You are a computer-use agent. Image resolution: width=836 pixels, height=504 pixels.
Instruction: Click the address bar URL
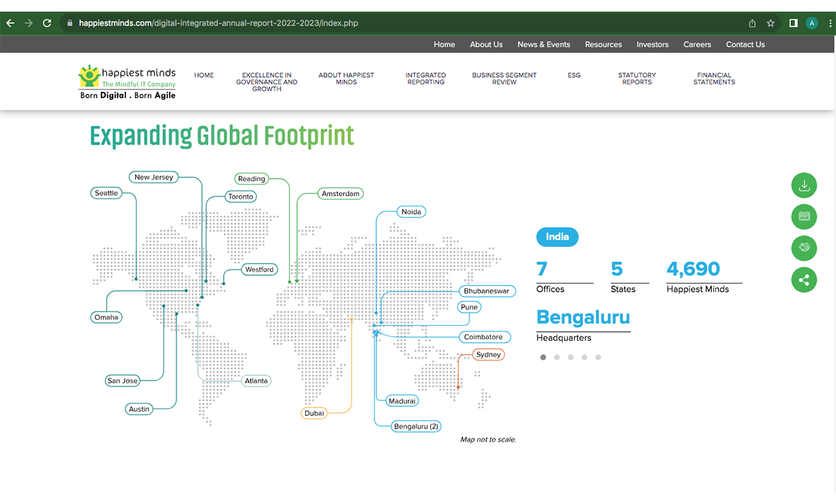pos(219,23)
